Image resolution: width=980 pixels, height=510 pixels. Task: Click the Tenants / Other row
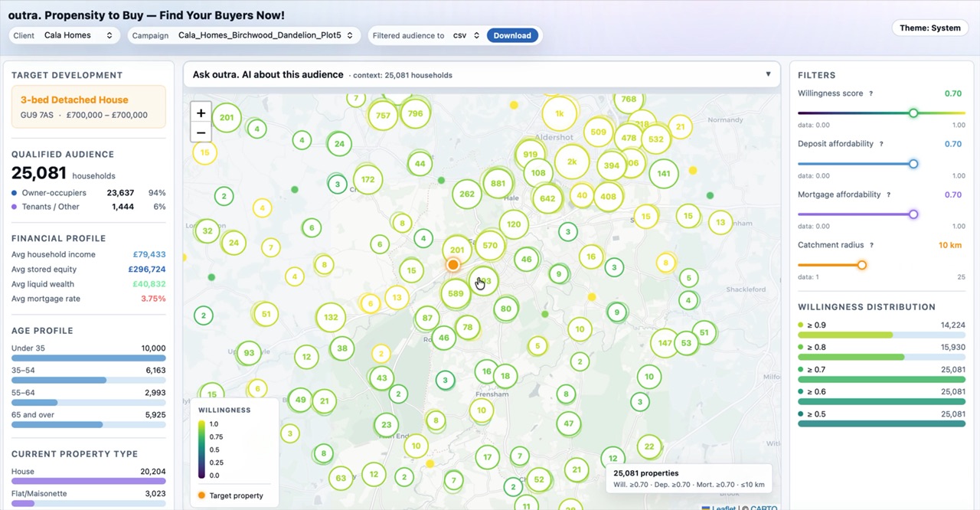[x=89, y=207]
